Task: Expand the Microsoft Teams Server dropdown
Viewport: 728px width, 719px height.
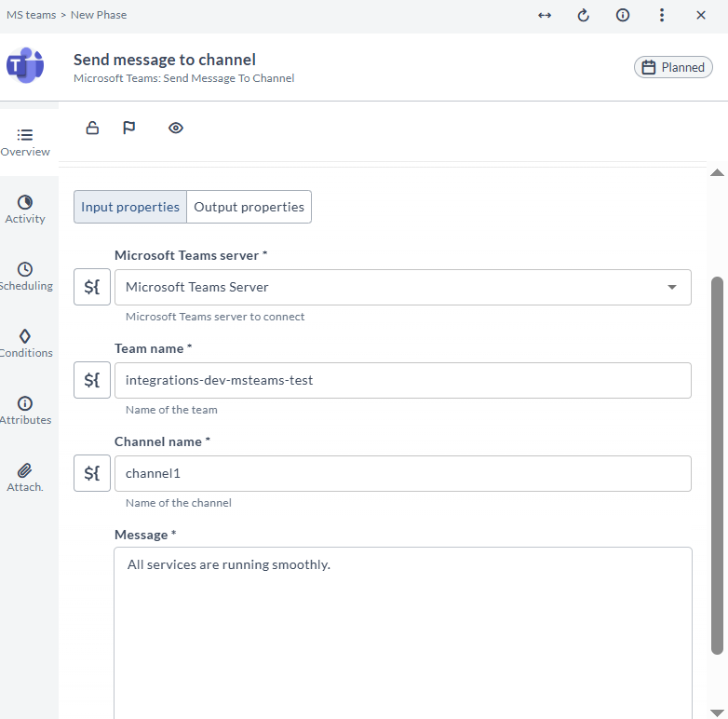Action: [x=402, y=287]
